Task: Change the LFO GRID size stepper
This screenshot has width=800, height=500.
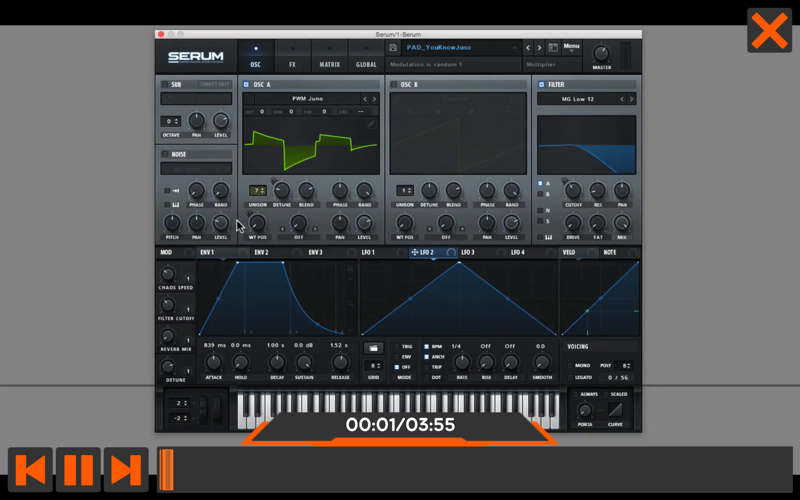Action: click(x=373, y=366)
